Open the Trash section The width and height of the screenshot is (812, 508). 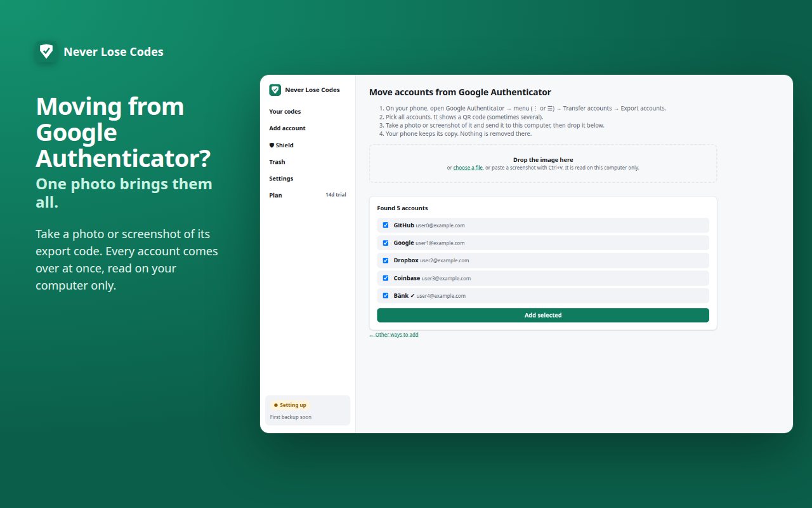[x=277, y=162]
